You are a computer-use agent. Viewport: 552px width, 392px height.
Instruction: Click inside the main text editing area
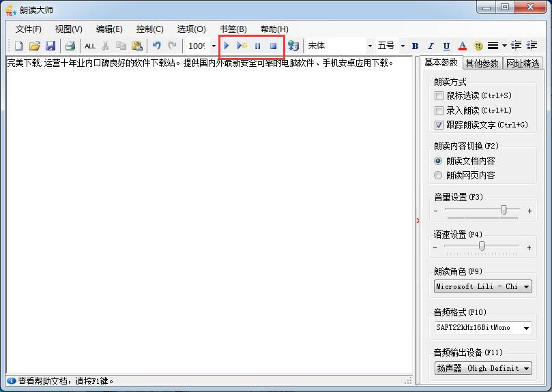209,215
